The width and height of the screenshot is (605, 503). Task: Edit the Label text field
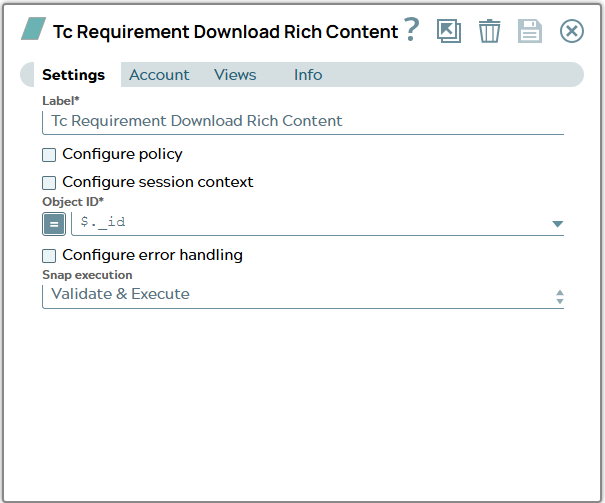tap(303, 122)
